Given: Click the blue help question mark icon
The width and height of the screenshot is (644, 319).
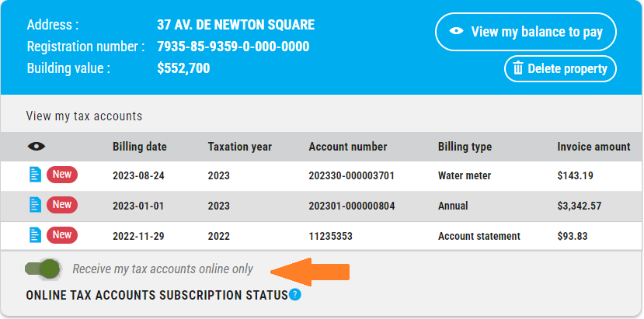Looking at the screenshot, I should 295,295.
